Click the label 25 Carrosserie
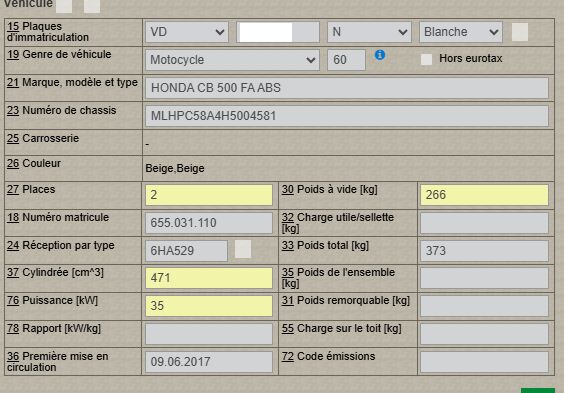Viewport: 564px width, 393px height. (x=43, y=138)
